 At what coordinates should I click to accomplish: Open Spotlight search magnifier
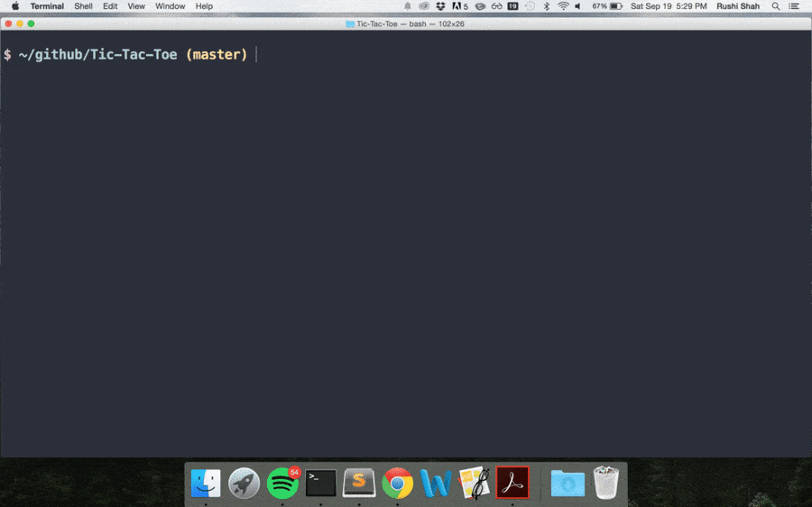pos(775,6)
